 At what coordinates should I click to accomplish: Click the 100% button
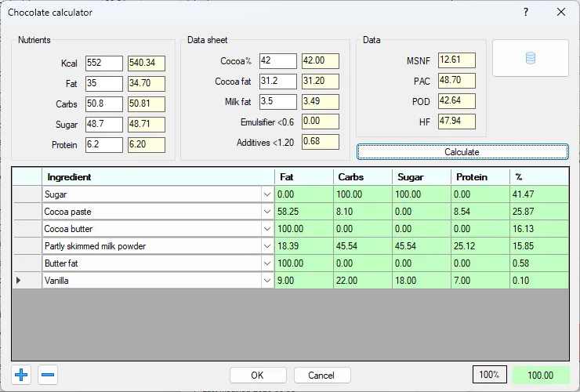tap(489, 375)
